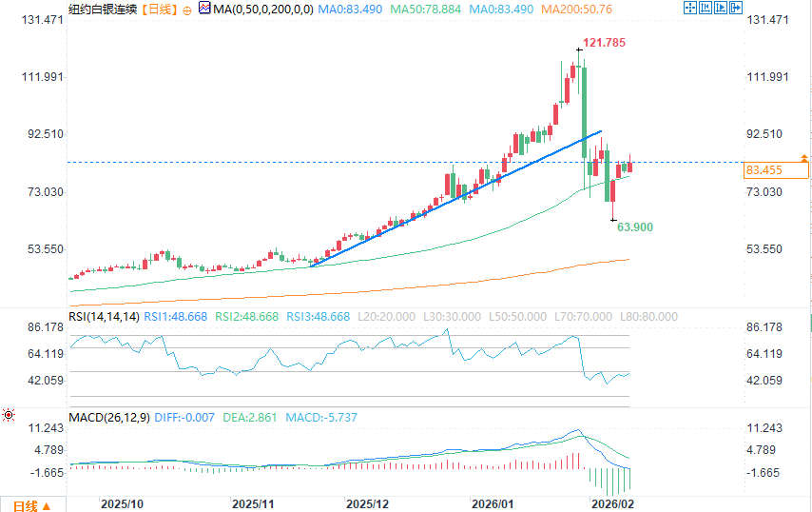The image size is (812, 512).
Task: Click the L70:70.000 level label
Action: tap(583, 317)
